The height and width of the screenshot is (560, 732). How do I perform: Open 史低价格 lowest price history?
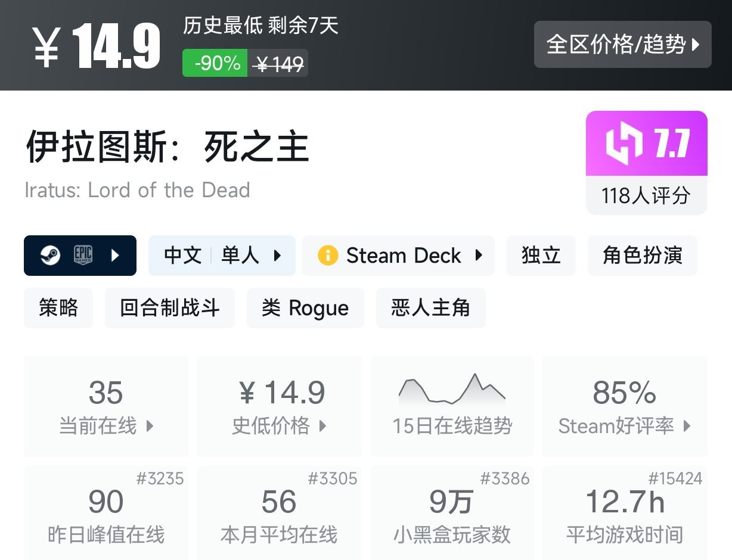[279, 406]
